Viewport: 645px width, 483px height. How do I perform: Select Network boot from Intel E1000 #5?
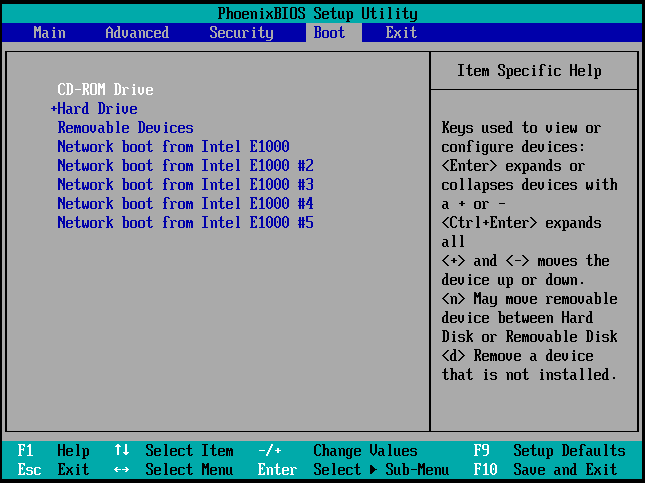[186, 223]
